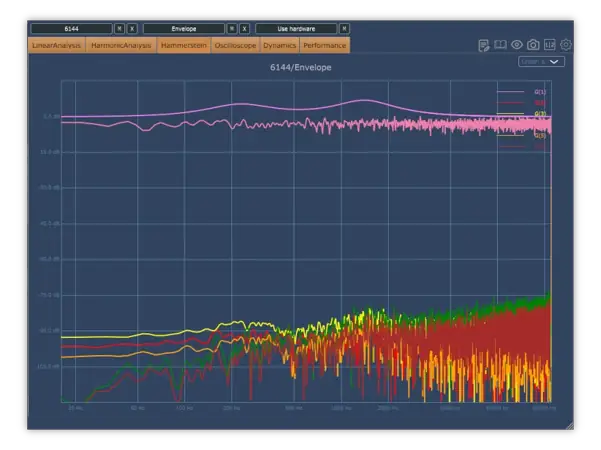Open the HarmonicAnalysis tab

tap(121, 45)
